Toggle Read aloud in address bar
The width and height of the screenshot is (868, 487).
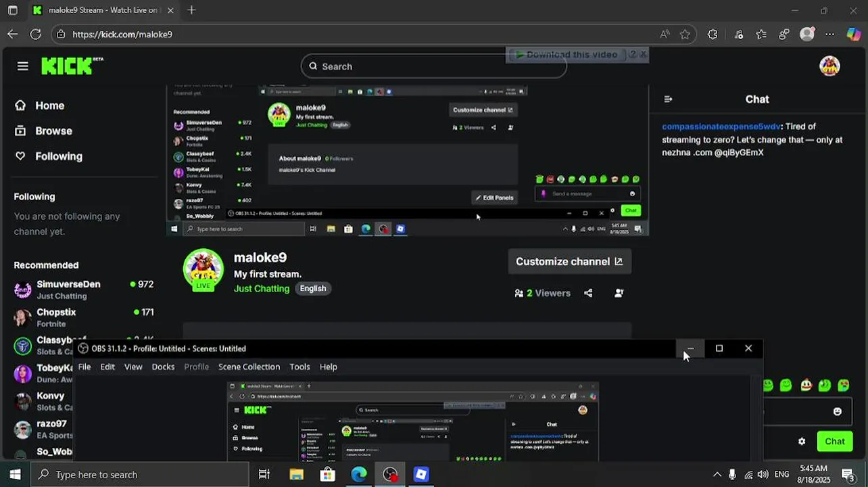[x=665, y=34]
